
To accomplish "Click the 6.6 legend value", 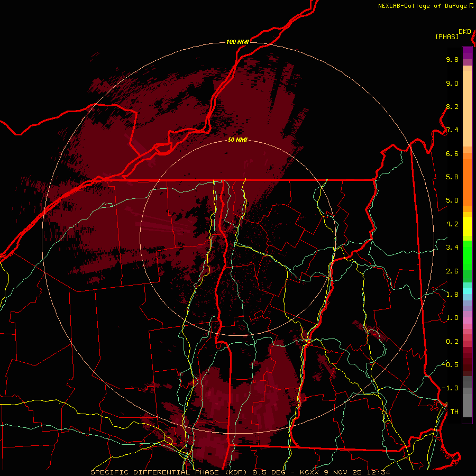I will click(x=452, y=153).
